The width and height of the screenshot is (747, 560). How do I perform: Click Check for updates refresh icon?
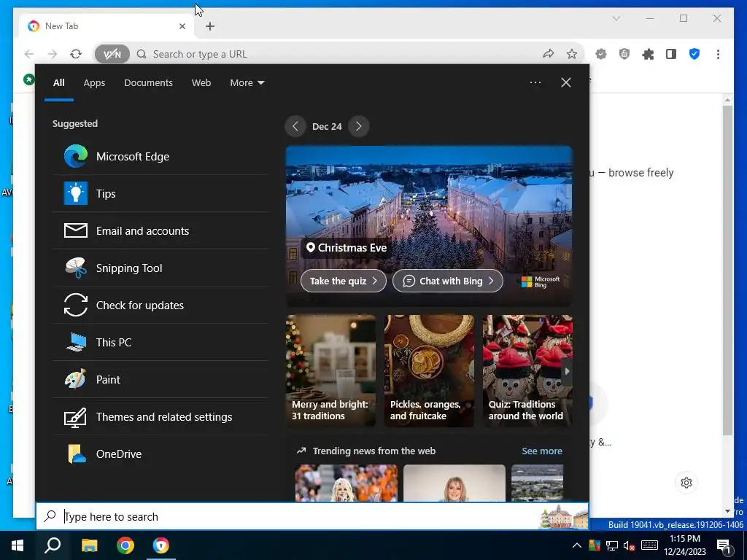[x=76, y=306]
